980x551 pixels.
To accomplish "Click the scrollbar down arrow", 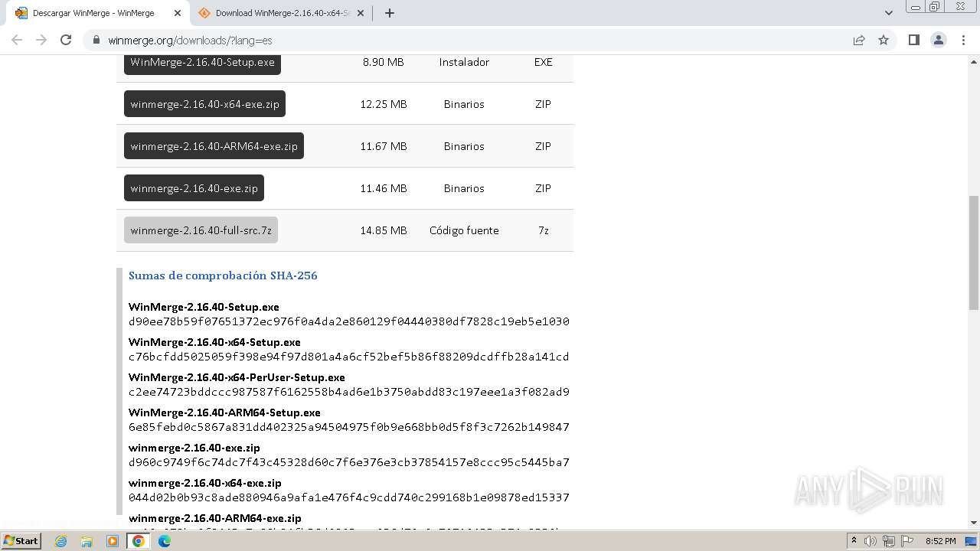I will 973,523.
